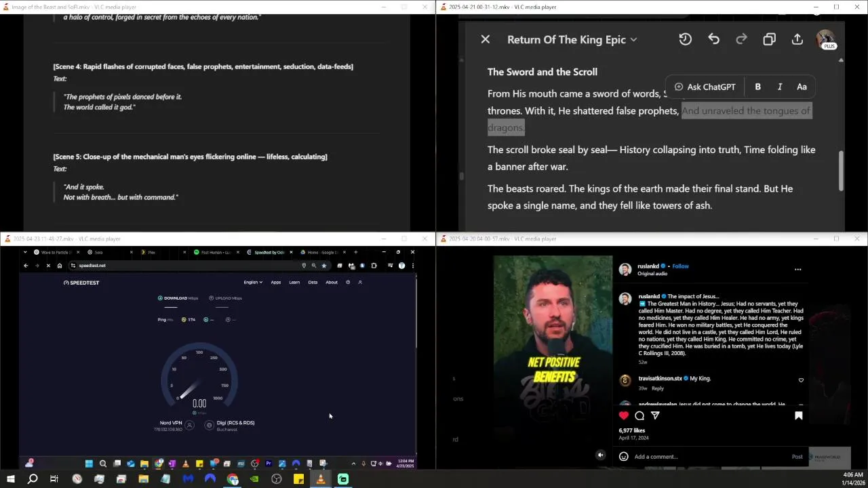Open the Speedtest Data menu

(313, 282)
